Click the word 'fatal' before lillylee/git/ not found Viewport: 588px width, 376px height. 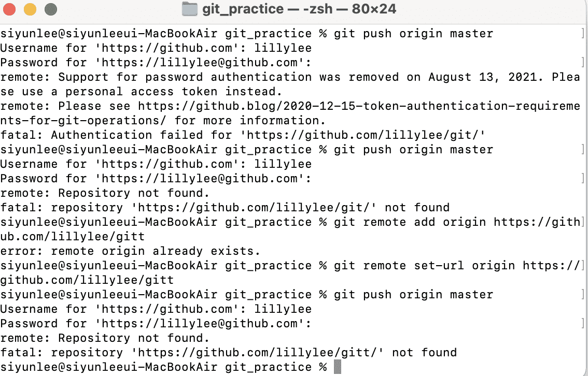point(18,208)
